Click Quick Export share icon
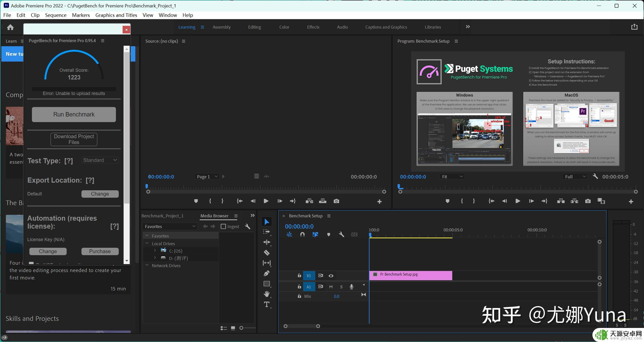 [634, 27]
